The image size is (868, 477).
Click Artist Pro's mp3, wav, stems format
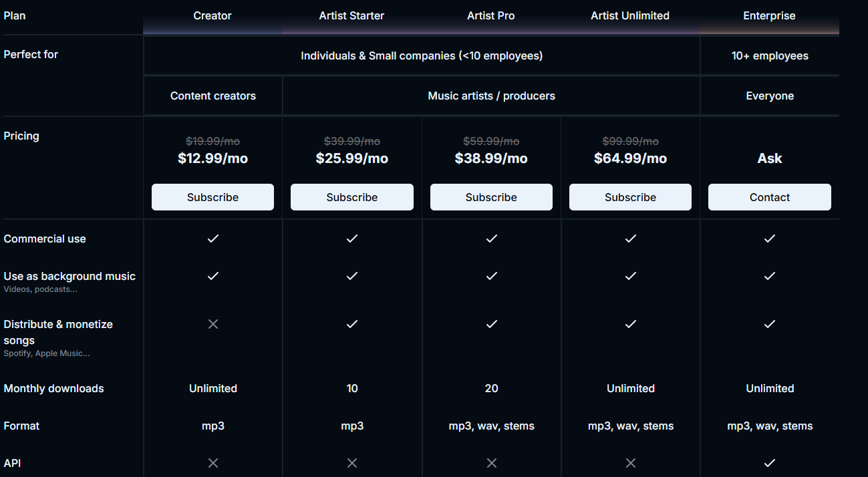pos(491,426)
